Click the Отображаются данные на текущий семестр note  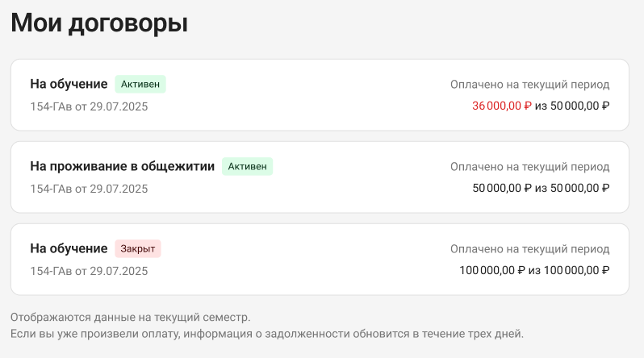click(130, 318)
